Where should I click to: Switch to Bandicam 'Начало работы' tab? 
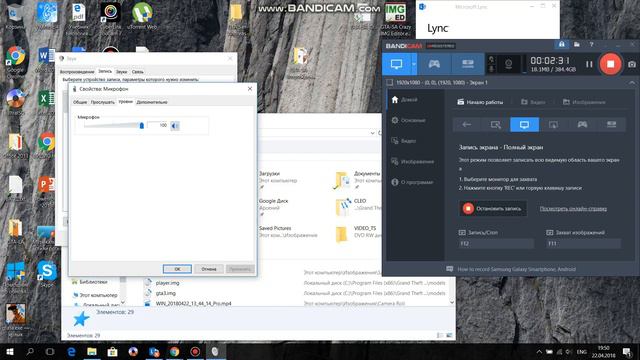[480, 102]
